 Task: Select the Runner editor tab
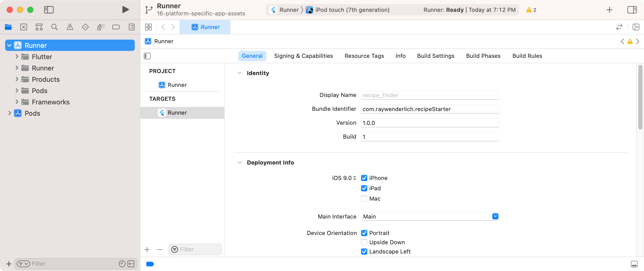coord(205,27)
